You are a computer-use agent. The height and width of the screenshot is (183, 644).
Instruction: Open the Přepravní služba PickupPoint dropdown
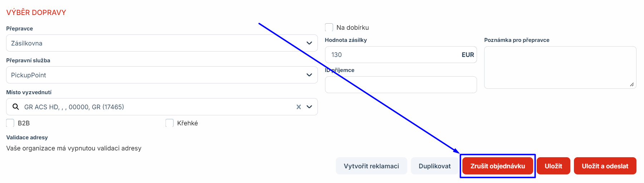coord(162,75)
